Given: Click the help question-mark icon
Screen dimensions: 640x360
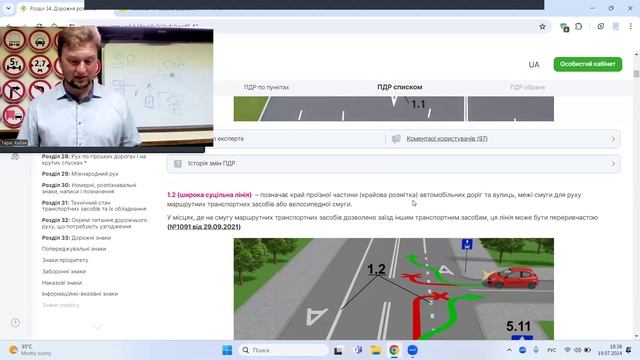Looking at the screenshot, I should click(16, 323).
